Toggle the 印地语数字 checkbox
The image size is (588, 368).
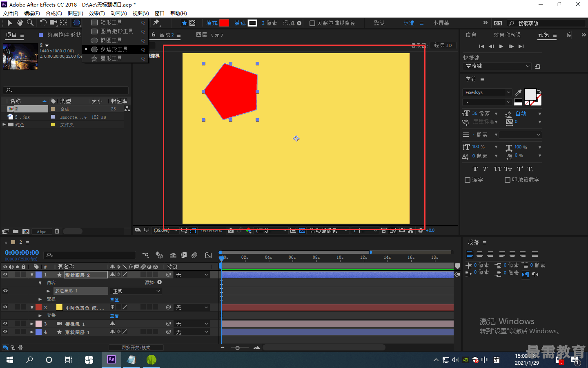[508, 180]
